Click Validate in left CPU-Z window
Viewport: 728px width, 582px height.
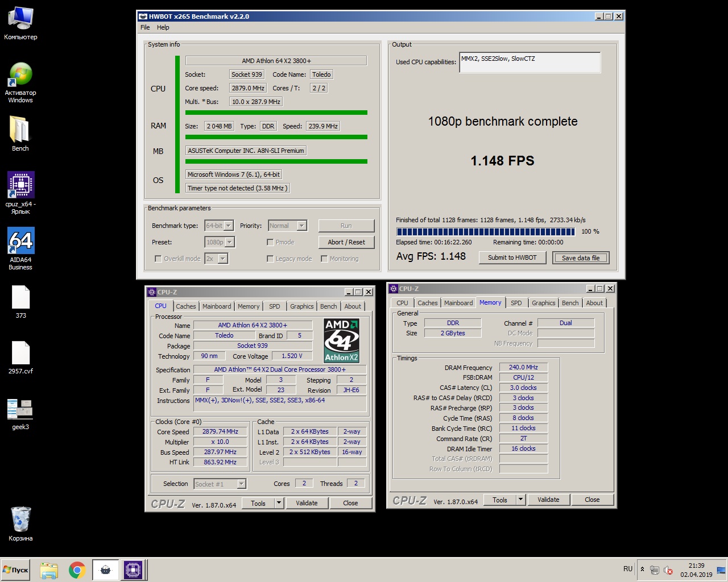click(307, 503)
